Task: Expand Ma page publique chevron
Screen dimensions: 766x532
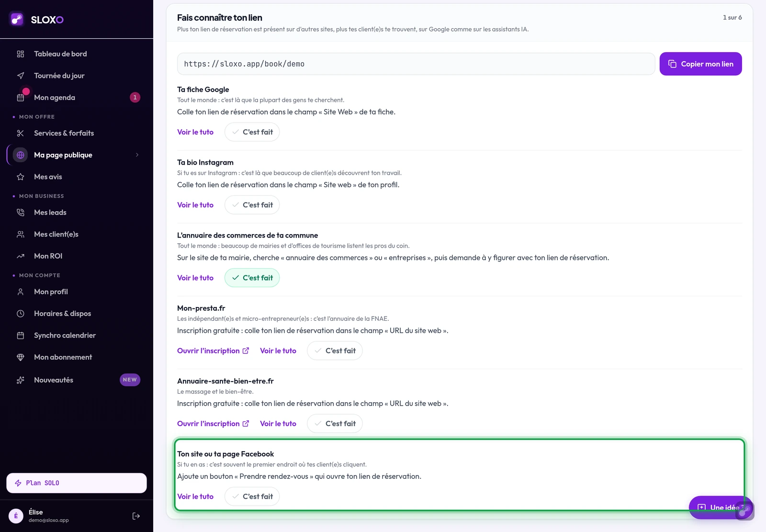Action: coord(137,155)
